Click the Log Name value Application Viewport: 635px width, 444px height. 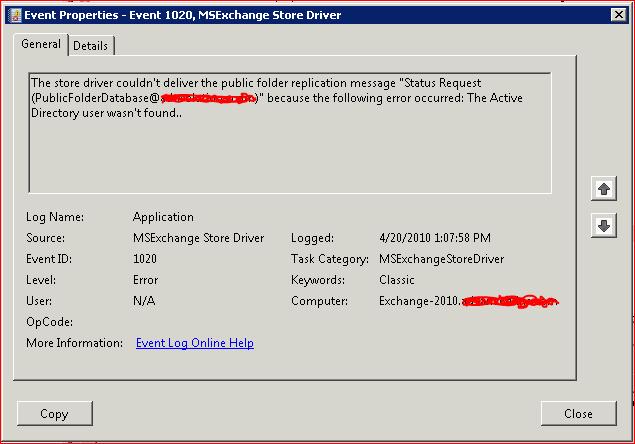(x=163, y=217)
